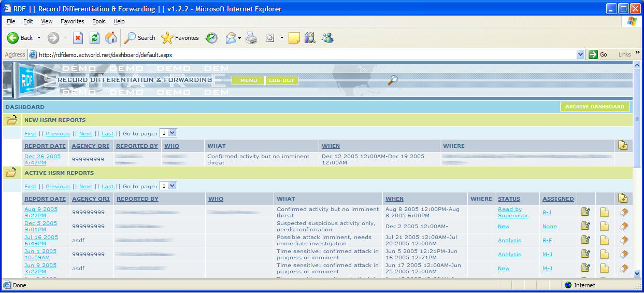
Task: Click the Refresh page icon
Action: pos(94,38)
